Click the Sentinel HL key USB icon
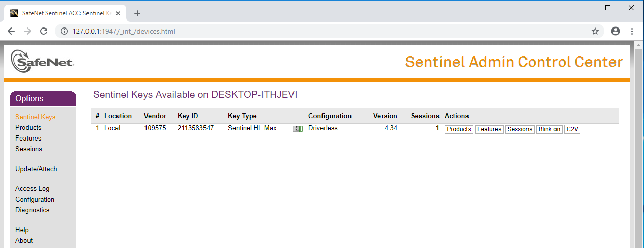Image resolution: width=644 pixels, height=248 pixels. coord(298,129)
